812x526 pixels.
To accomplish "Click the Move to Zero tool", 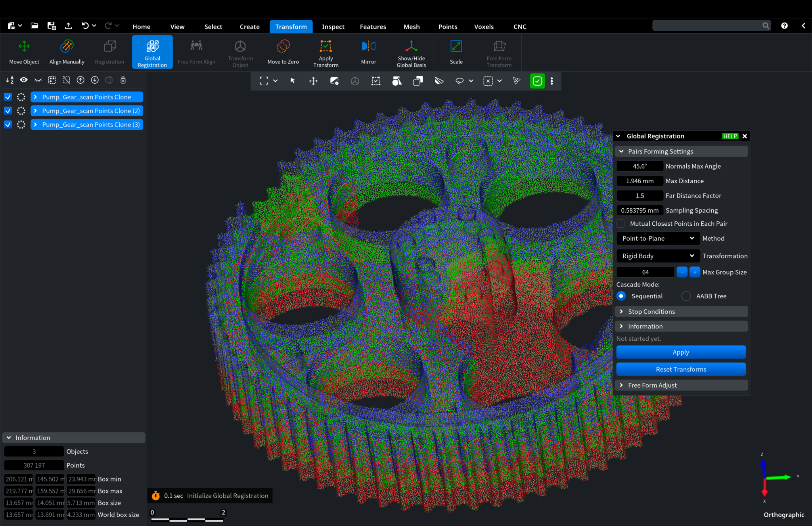I will (283, 52).
